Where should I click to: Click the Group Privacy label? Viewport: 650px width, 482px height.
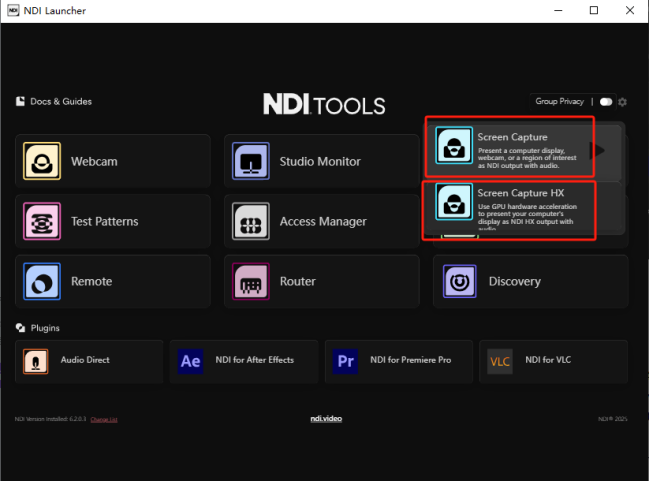coord(560,102)
